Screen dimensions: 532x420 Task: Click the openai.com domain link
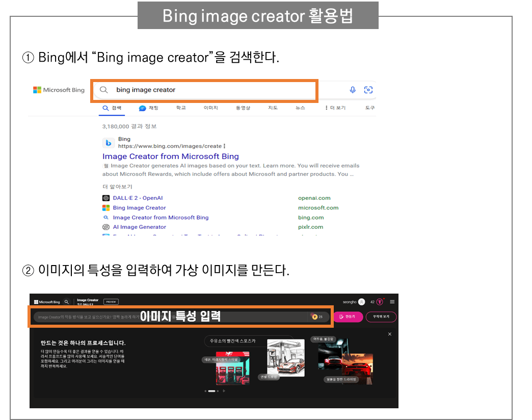[314, 198]
